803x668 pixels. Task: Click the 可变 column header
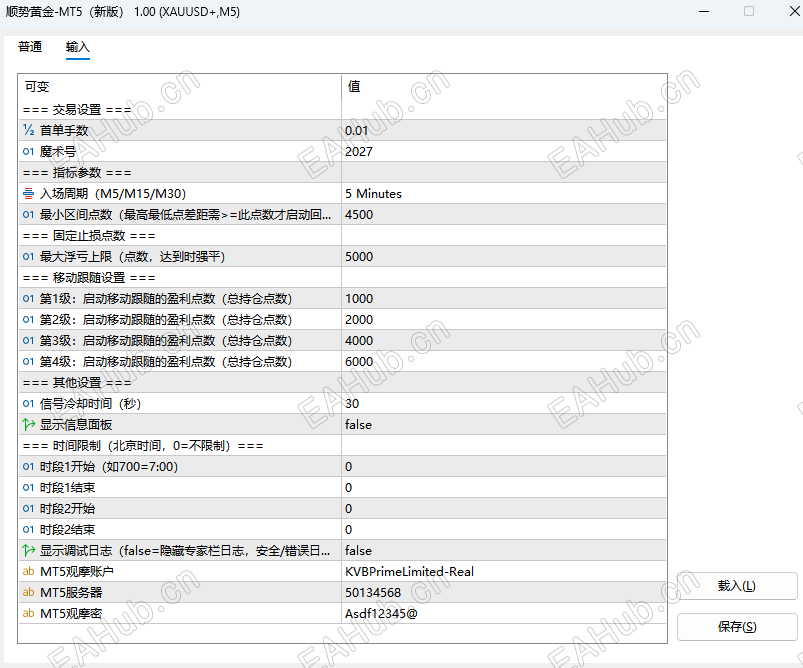click(x=180, y=87)
